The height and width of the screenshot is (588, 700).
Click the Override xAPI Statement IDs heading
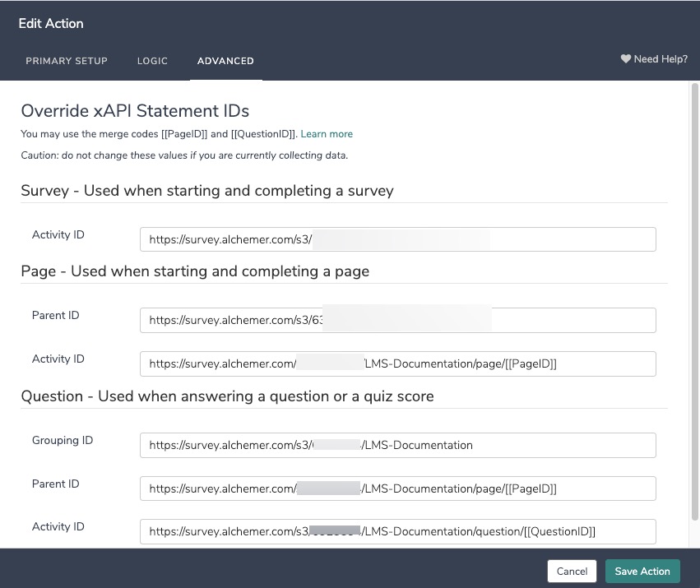[x=135, y=110]
